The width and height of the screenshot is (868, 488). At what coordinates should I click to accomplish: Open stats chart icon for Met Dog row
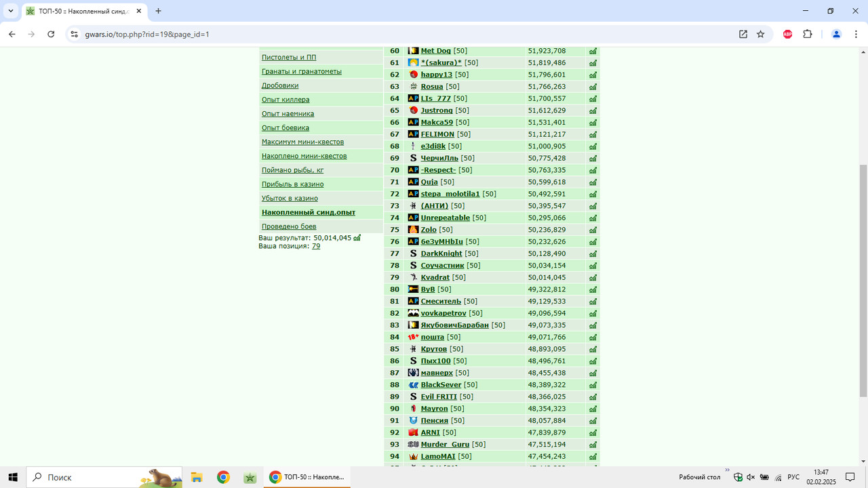tap(593, 51)
